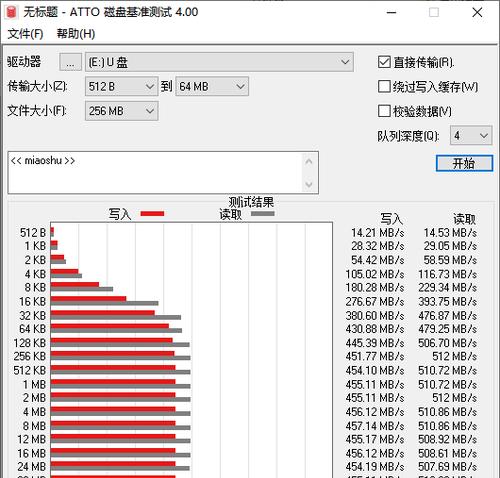
Task: Click the red 写入 legend bar
Action: tap(152, 214)
